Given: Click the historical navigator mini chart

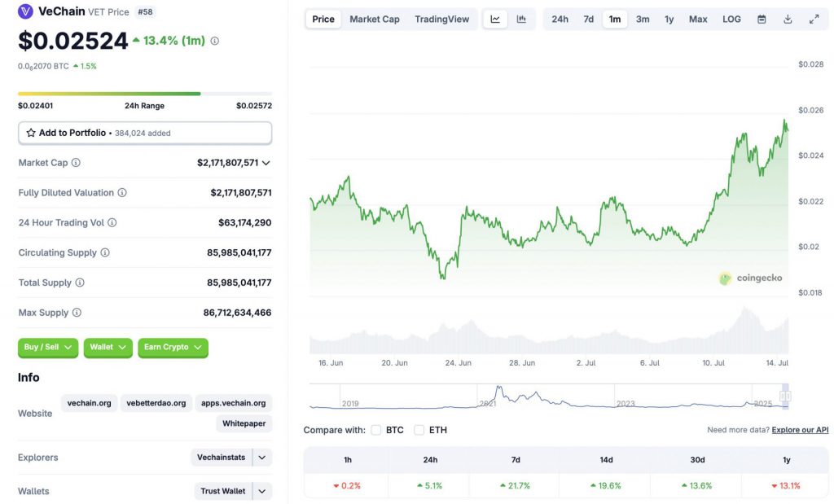Looking at the screenshot, I should pyautogui.click(x=549, y=397).
